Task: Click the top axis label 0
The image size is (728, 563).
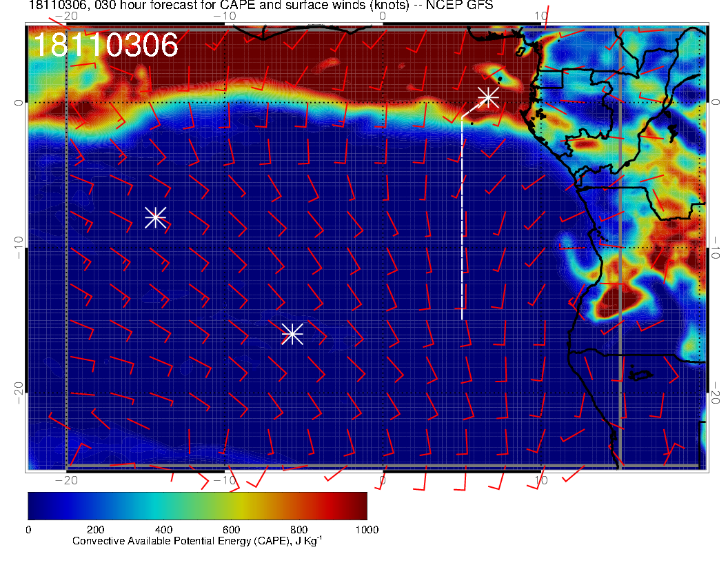Action: tap(382, 16)
